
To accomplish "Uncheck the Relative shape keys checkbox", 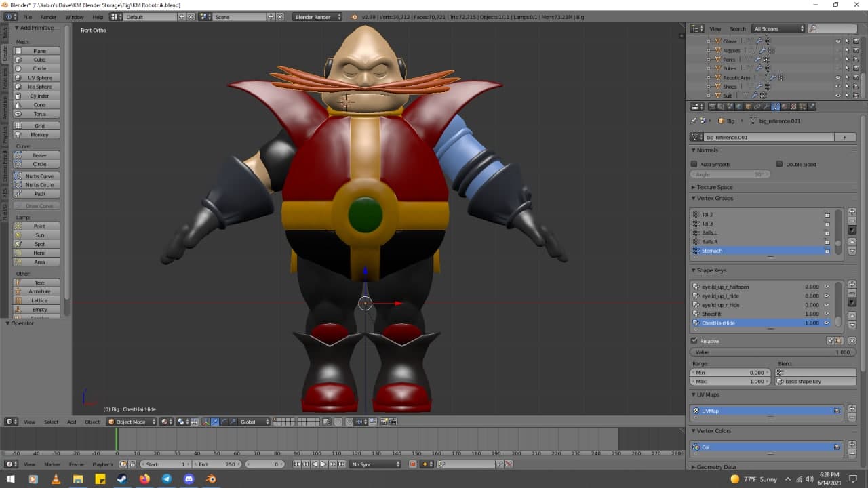I will [x=694, y=341].
